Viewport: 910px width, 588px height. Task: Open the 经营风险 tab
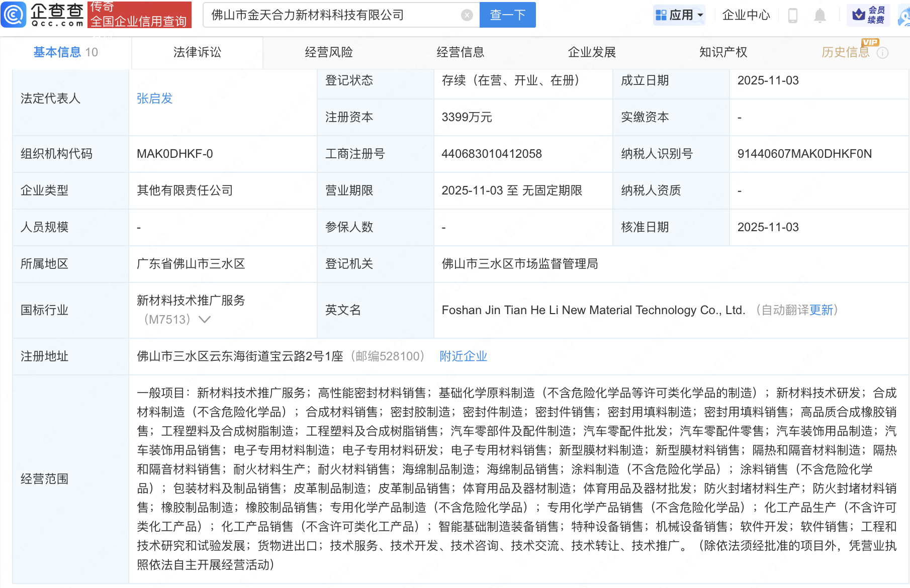click(x=329, y=52)
